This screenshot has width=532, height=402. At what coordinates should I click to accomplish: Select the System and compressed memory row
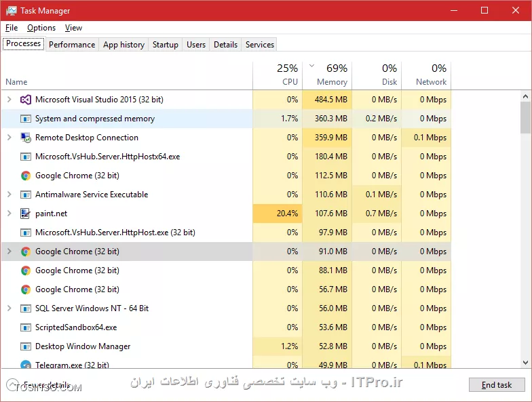[226, 119]
